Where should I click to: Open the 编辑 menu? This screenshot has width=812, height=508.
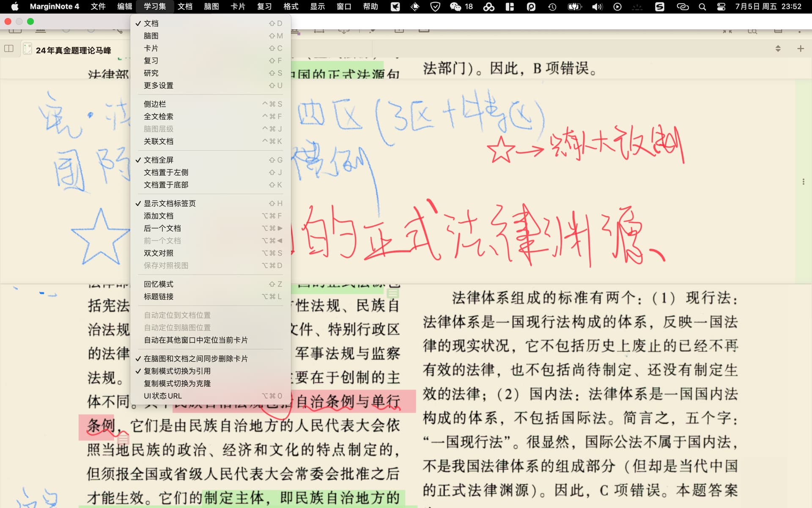pyautogui.click(x=125, y=6)
